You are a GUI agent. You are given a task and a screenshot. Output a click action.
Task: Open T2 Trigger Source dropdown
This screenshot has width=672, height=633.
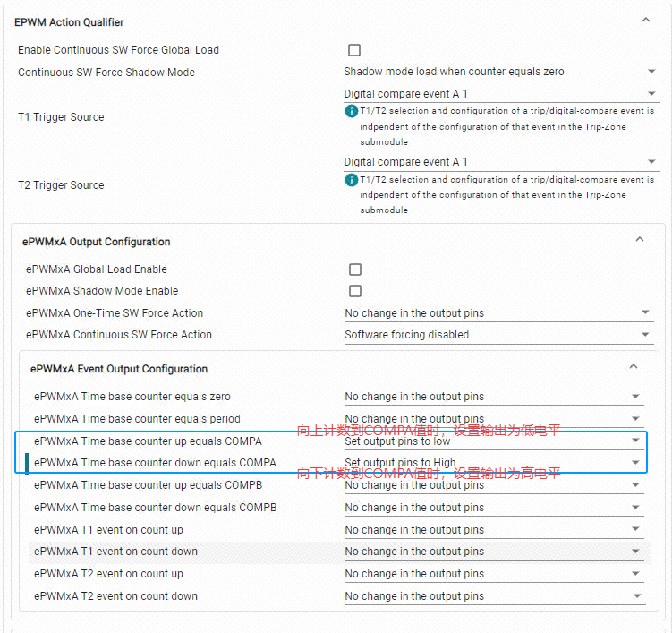pos(501,162)
